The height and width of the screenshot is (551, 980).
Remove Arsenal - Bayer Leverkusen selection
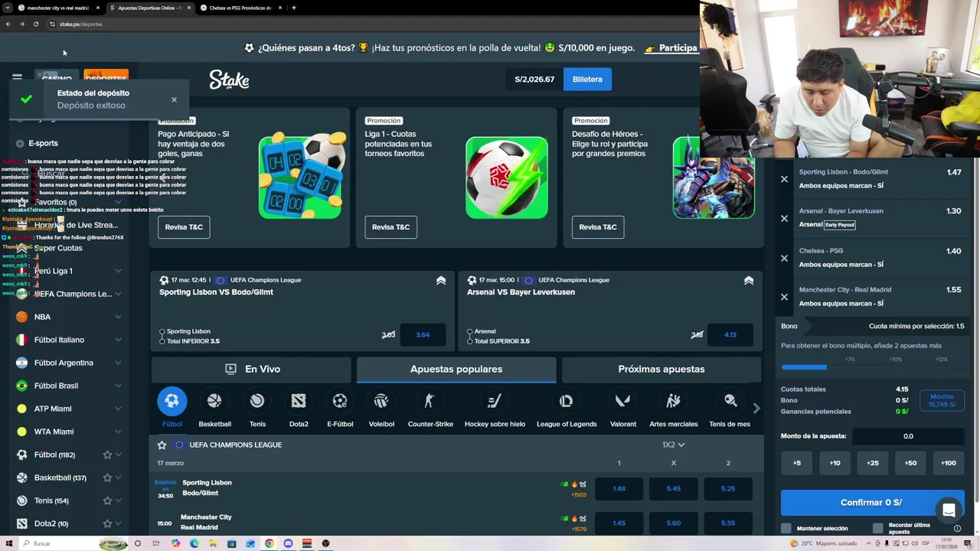click(x=784, y=218)
